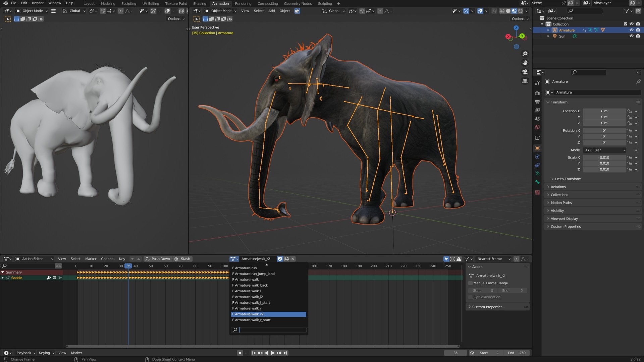The image size is (644, 362).
Task: Select Armature|walk_back action from list
Action: tap(268, 285)
